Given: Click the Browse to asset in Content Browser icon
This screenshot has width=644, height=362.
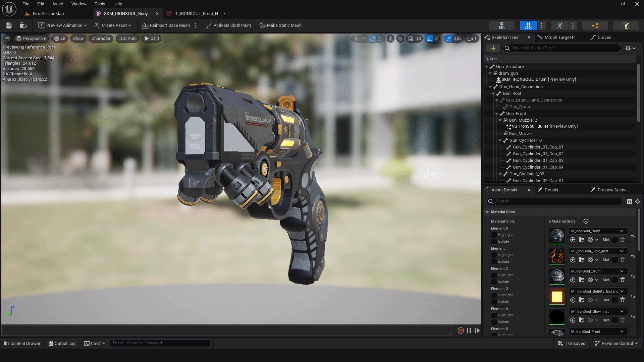Looking at the screenshot, I should coord(23,25).
